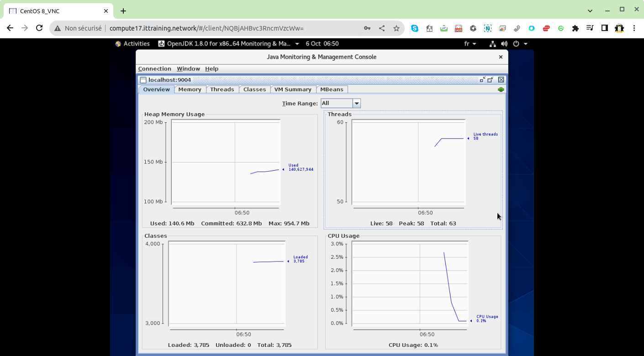Open a new browser tab
Viewport: 644px width, 356px height.
tap(123, 11)
